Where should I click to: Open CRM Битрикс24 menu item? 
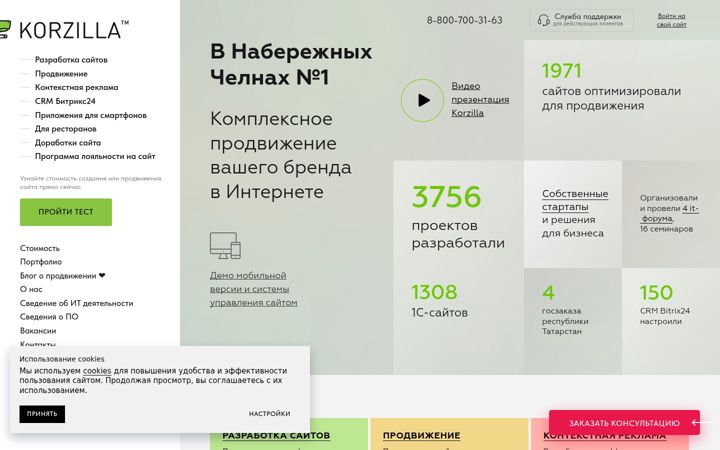(x=65, y=101)
